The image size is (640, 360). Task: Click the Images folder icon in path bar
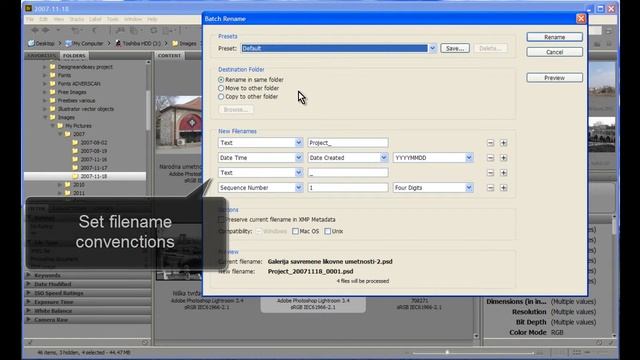click(x=175, y=43)
